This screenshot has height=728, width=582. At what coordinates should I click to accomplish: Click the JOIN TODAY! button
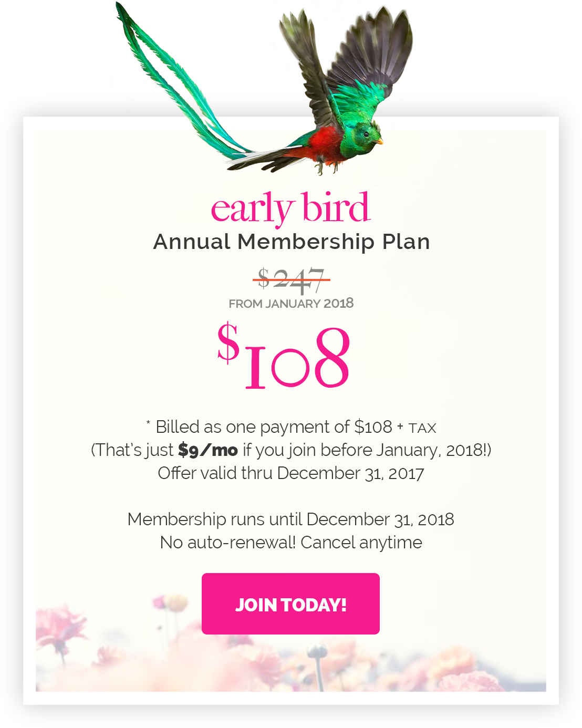click(290, 604)
